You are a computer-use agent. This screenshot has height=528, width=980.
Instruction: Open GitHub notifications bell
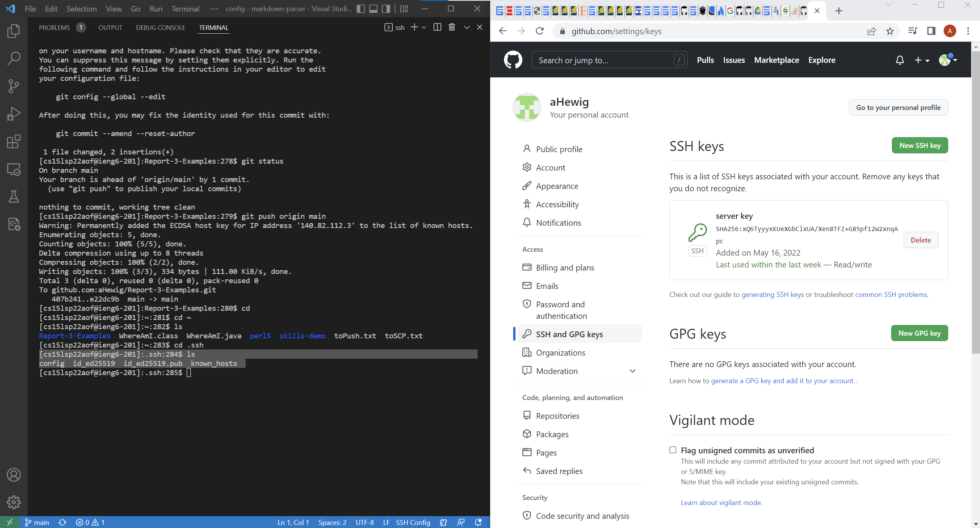[x=900, y=60]
